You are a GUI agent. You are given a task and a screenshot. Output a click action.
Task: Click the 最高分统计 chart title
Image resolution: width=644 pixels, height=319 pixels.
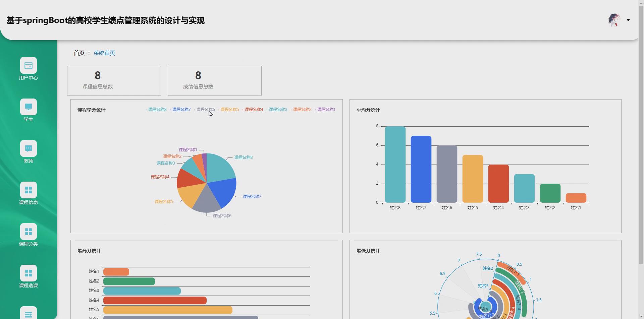click(89, 251)
